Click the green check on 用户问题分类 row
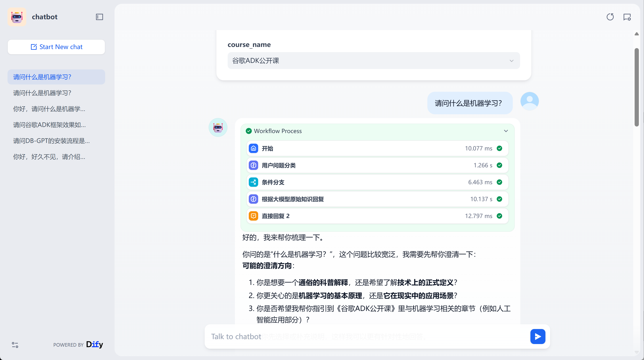Image resolution: width=644 pixels, height=360 pixels. [x=499, y=165]
